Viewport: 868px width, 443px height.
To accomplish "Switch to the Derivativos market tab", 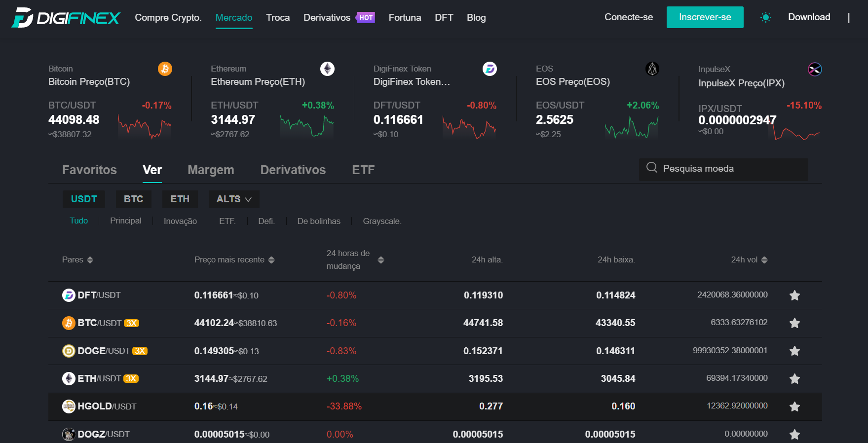I will 293,170.
